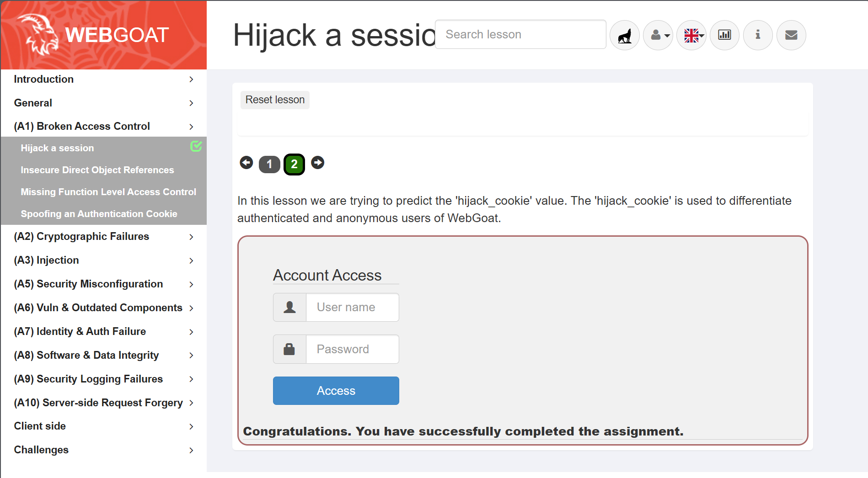Select lesson page 1
868x478 pixels.
[x=269, y=165]
